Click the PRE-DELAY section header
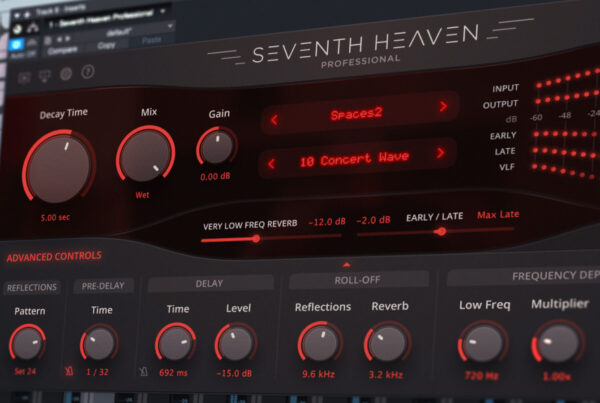Screen dimensions: 600x403 point(103,286)
